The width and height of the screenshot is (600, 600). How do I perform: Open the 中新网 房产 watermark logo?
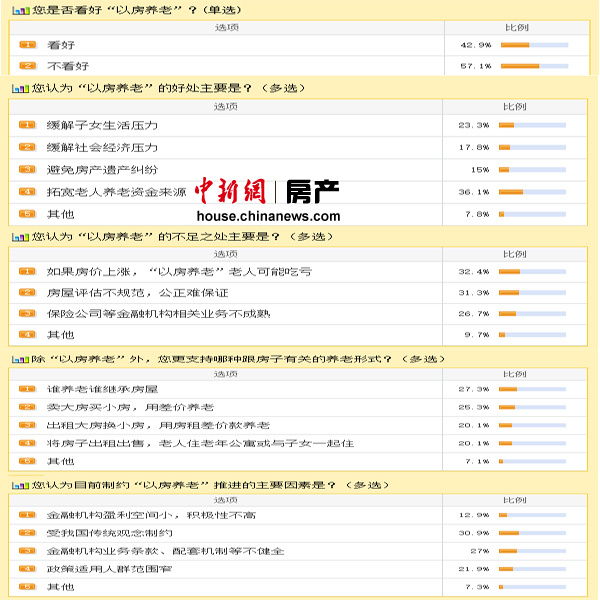click(x=266, y=189)
